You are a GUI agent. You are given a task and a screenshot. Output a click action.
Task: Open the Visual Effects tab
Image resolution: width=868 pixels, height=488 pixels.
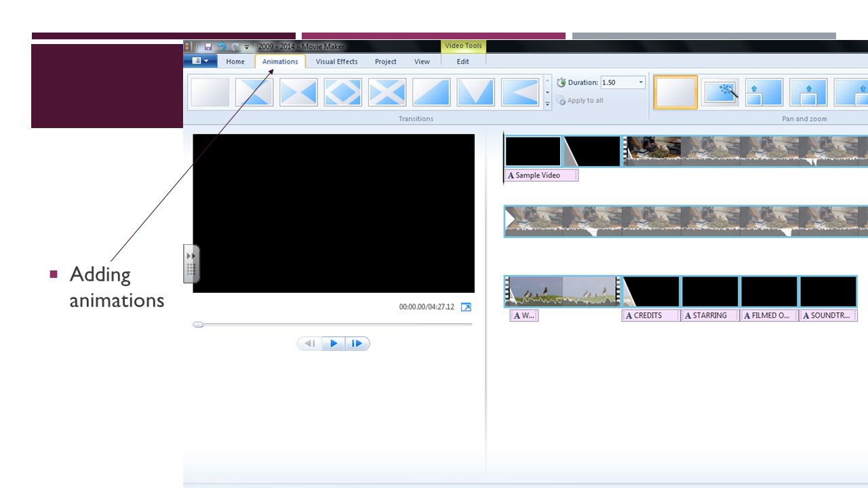336,62
